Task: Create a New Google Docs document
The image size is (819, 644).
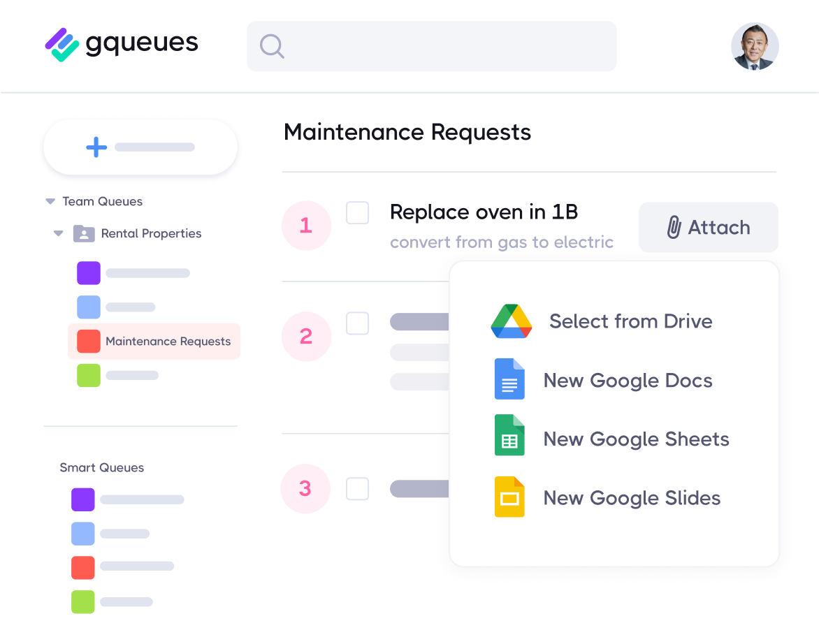Action: coord(509,379)
